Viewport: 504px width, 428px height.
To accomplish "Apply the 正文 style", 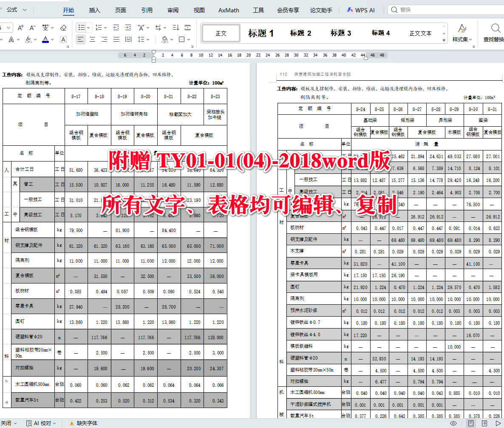I will point(221,33).
